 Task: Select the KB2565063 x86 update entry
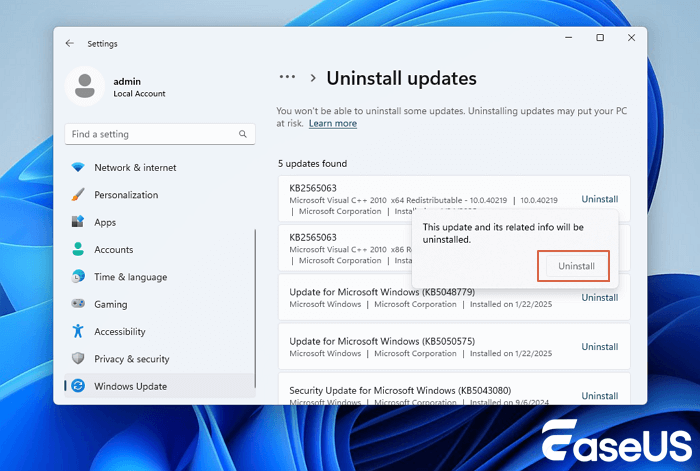click(x=346, y=248)
